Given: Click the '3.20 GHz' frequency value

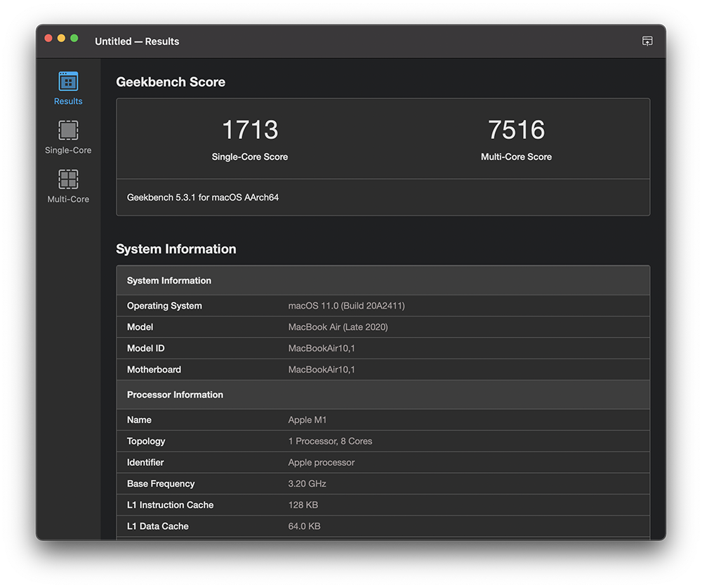Looking at the screenshot, I should pos(307,483).
